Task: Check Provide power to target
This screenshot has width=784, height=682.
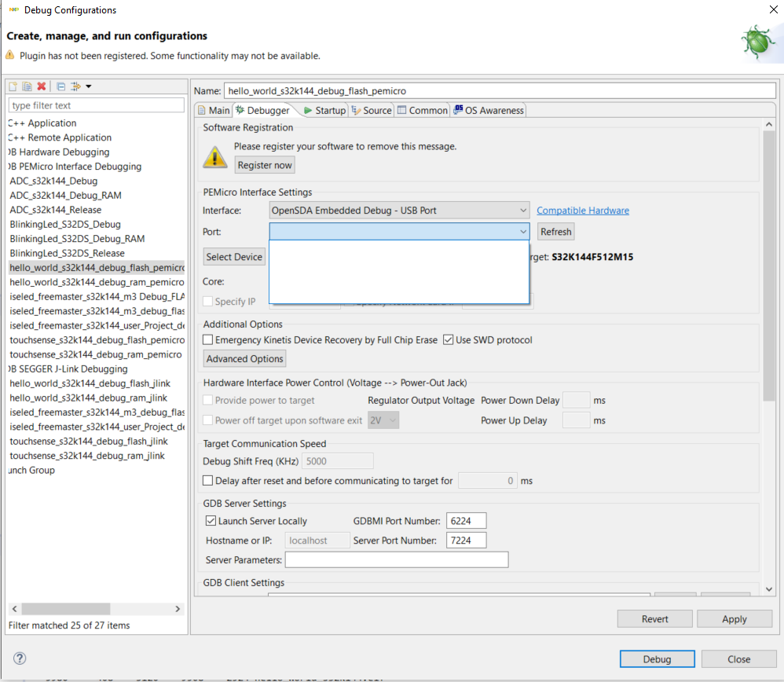Action: (208, 401)
